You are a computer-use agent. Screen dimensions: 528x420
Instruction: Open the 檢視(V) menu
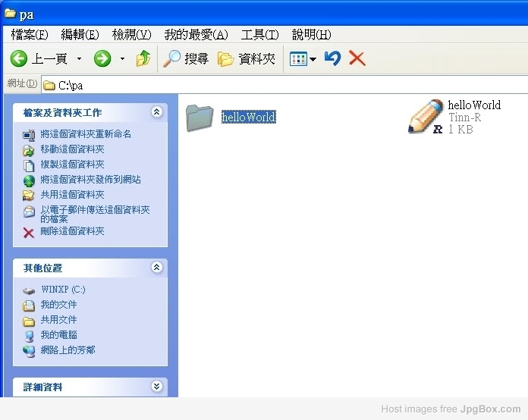(x=132, y=35)
